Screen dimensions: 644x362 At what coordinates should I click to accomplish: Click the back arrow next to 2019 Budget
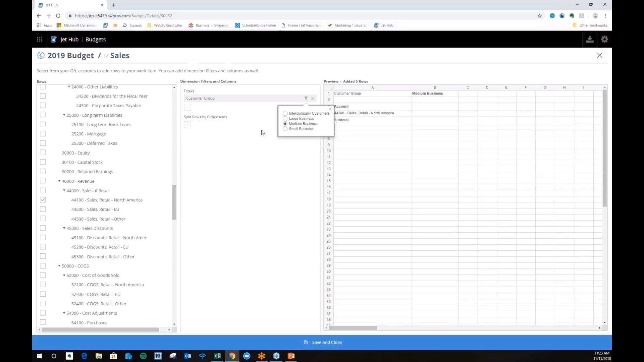(41, 55)
